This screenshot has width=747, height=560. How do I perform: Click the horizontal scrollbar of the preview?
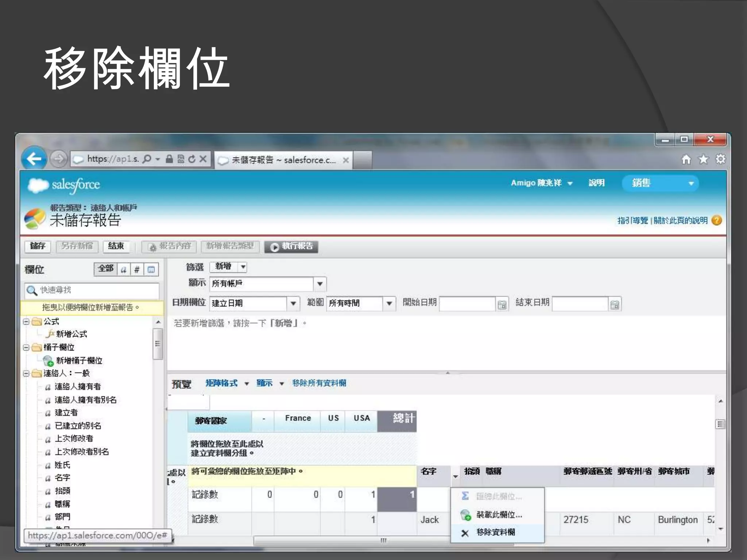(x=383, y=541)
